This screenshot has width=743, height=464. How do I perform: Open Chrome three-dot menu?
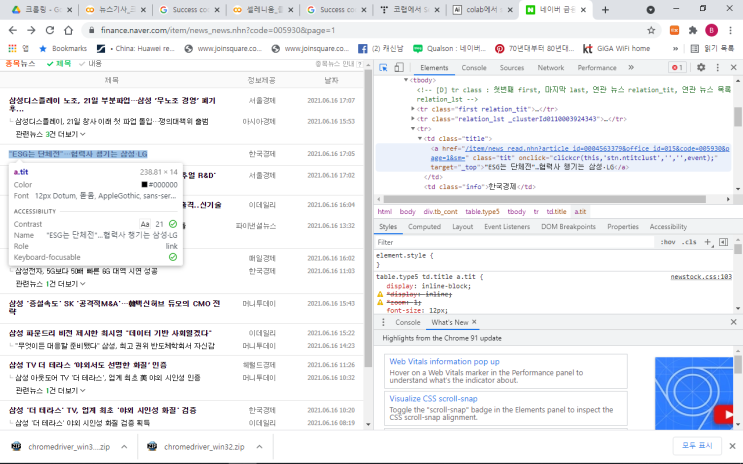pos(730,30)
